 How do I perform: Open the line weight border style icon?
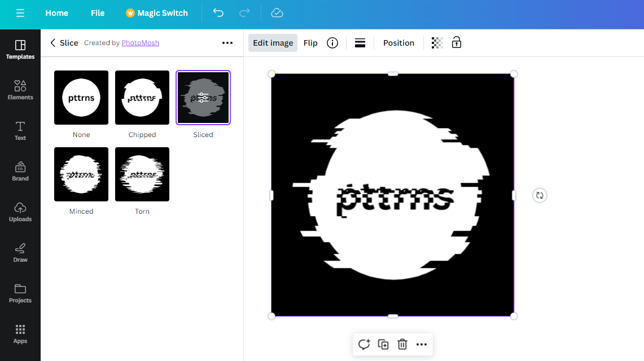(360, 43)
